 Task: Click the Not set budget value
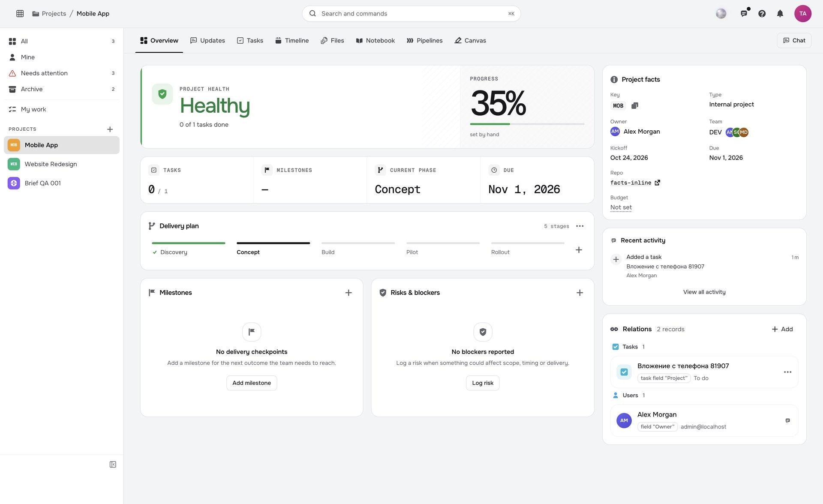tap(621, 207)
